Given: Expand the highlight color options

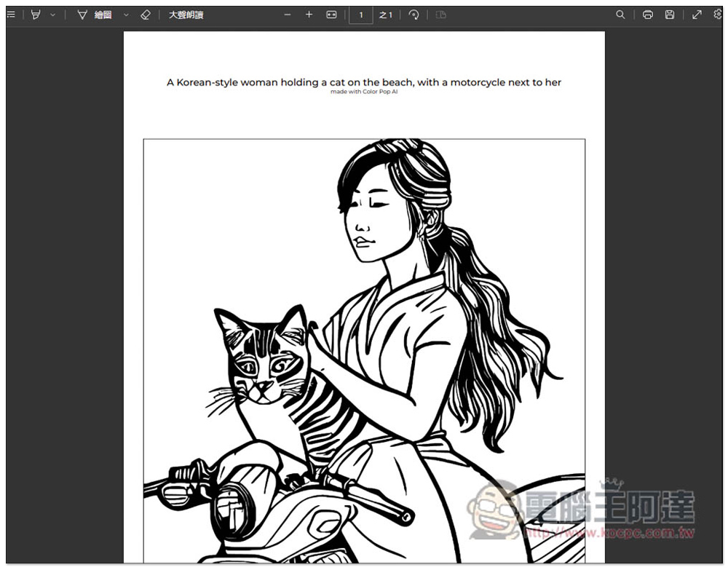Looking at the screenshot, I should tap(53, 15).
